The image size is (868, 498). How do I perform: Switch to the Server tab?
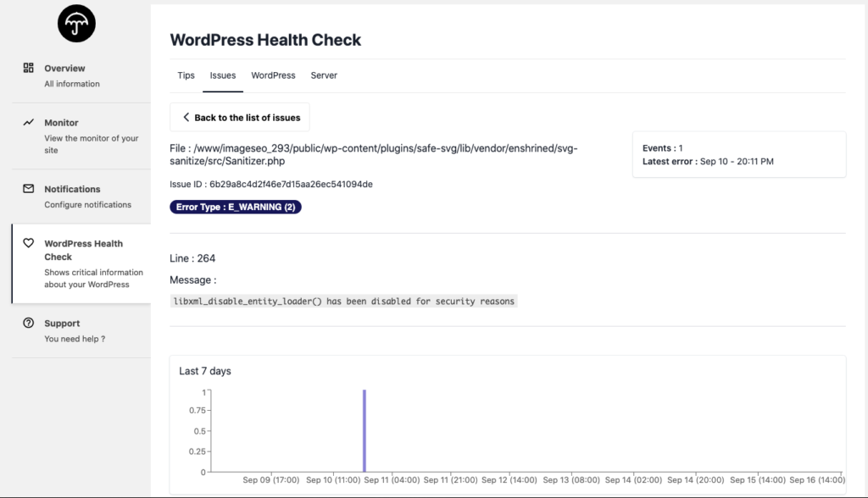(x=324, y=75)
